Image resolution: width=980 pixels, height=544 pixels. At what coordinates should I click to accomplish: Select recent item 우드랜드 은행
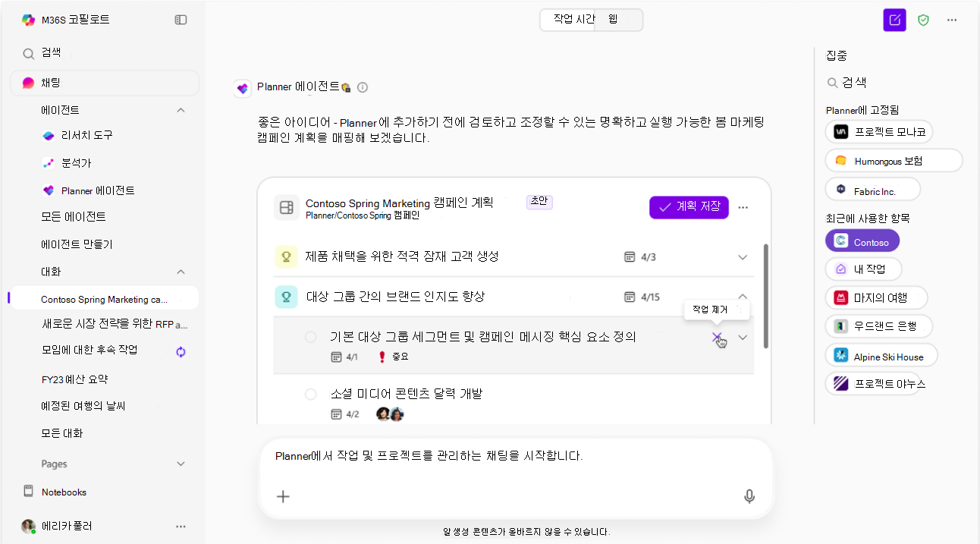coord(879,326)
